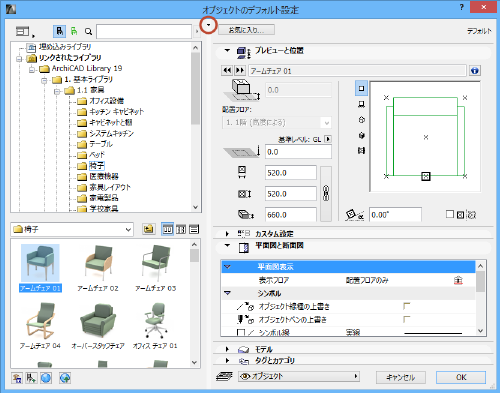Select the 2D plan preview icon

pyautogui.click(x=361, y=88)
